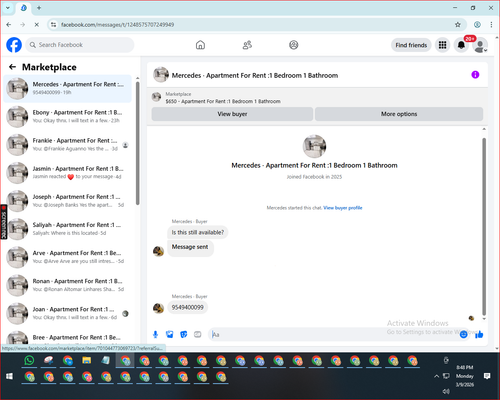
Task: Open Ebony conversation in the chat list
Action: [67, 116]
